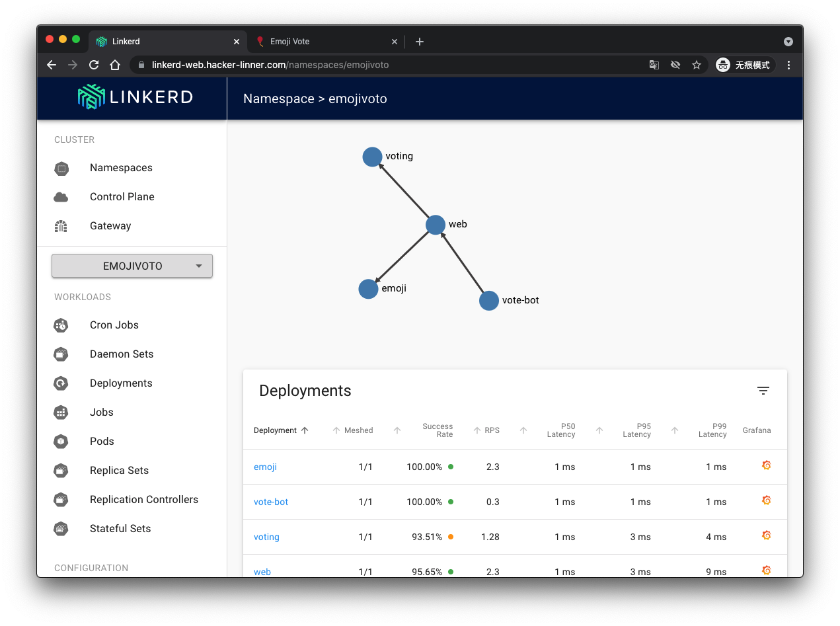This screenshot has width=840, height=626.
Task: Click the Deployments table filter icon
Action: [x=763, y=391]
